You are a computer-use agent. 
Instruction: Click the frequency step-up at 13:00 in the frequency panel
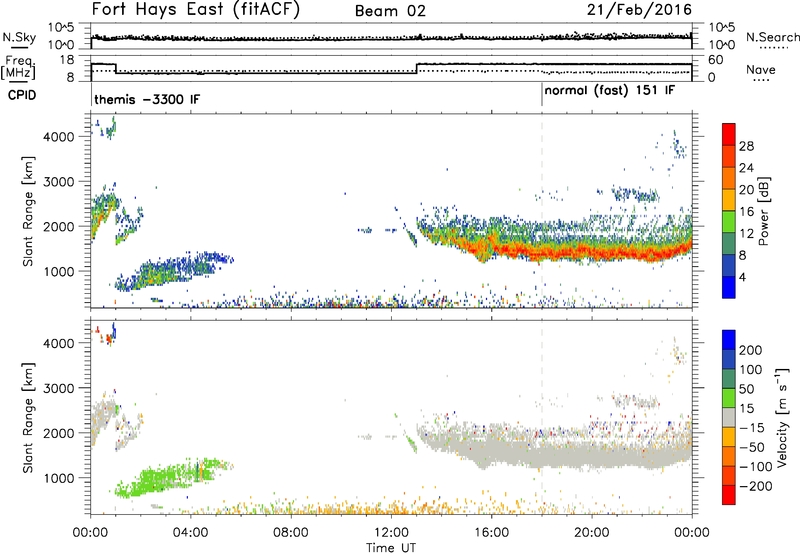(417, 68)
